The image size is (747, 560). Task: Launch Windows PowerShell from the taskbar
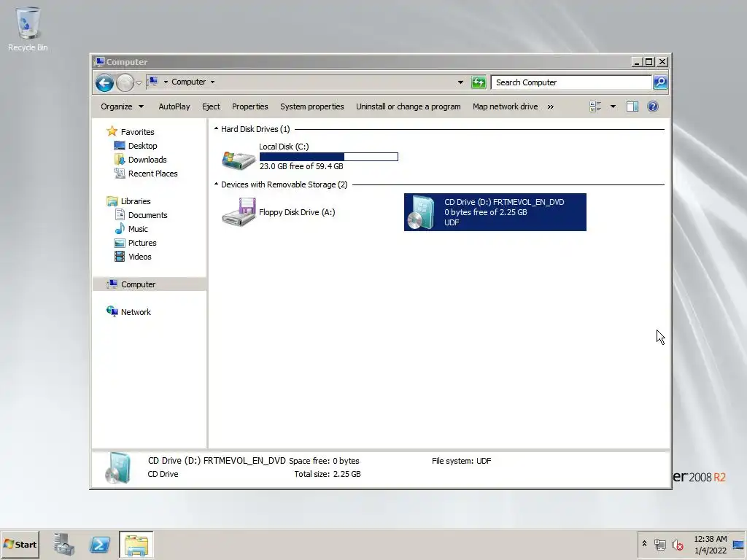(100, 544)
